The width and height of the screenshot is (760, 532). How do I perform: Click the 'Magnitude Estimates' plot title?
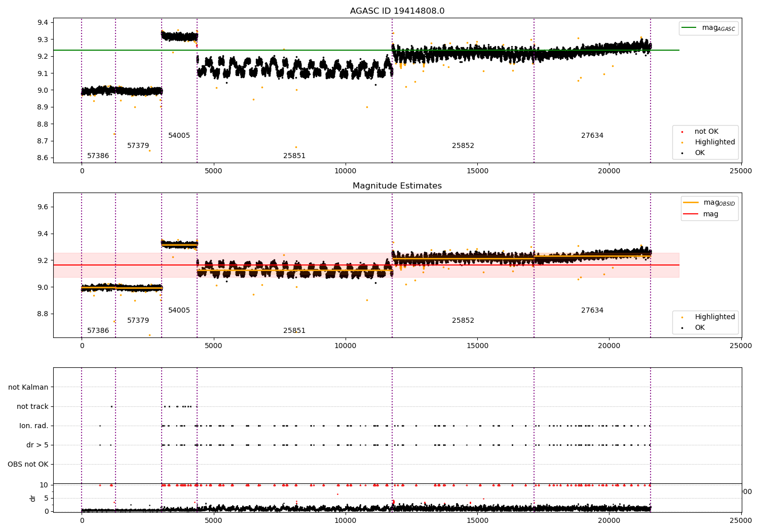click(x=397, y=186)
